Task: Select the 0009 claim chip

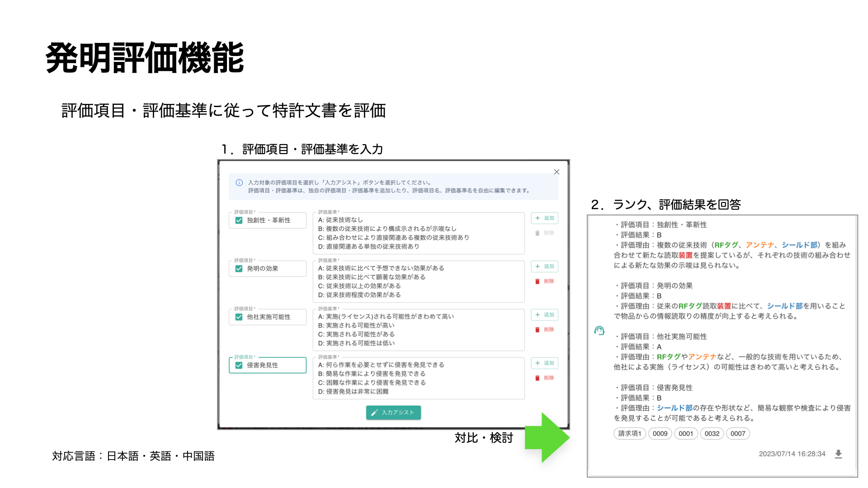Action: pos(660,433)
